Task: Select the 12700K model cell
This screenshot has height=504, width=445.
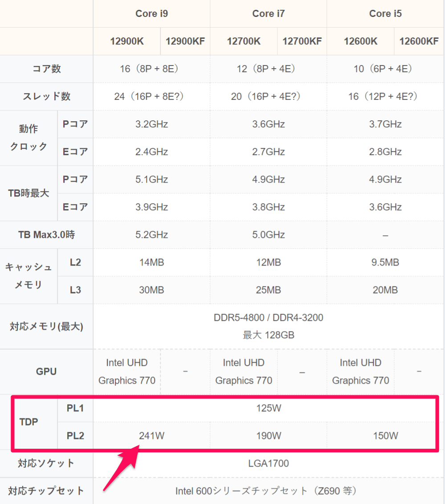Action: point(244,41)
